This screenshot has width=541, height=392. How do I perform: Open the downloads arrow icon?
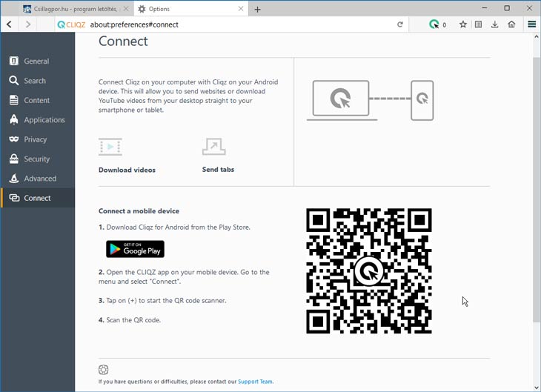tap(494, 24)
